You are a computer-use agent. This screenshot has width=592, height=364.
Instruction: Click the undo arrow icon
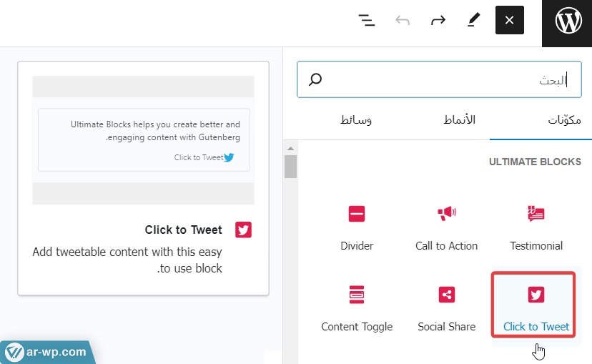tap(403, 21)
